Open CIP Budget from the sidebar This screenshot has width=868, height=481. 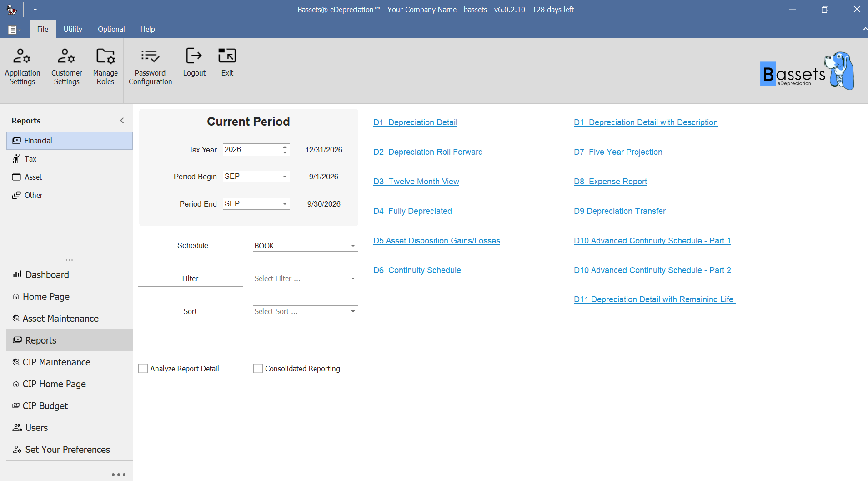(x=70, y=406)
